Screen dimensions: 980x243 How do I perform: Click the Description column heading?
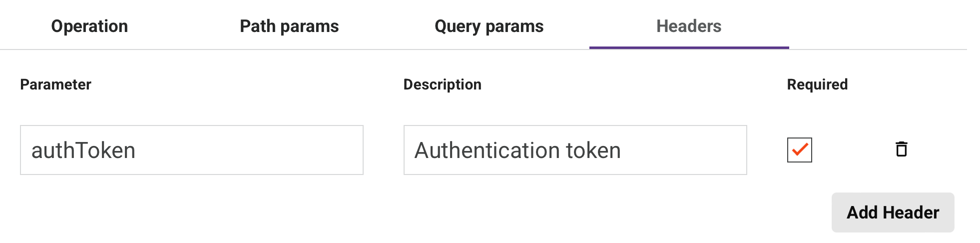click(442, 84)
